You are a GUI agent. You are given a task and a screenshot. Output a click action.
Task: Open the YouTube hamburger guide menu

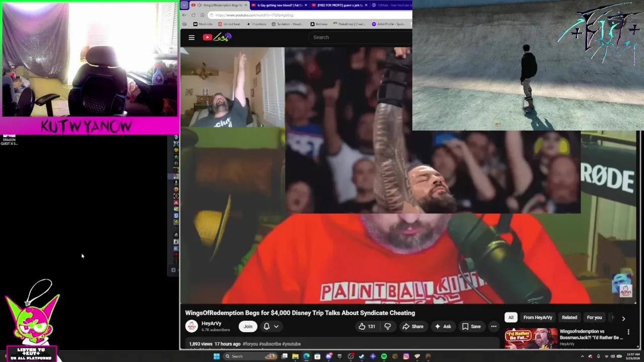191,37
